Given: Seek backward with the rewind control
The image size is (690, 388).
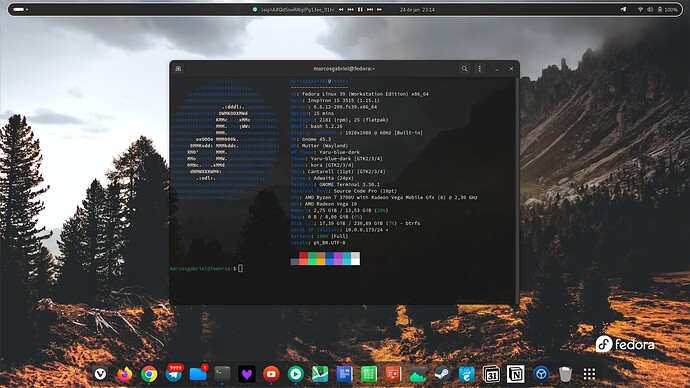Looking at the screenshot, I should point(341,9).
